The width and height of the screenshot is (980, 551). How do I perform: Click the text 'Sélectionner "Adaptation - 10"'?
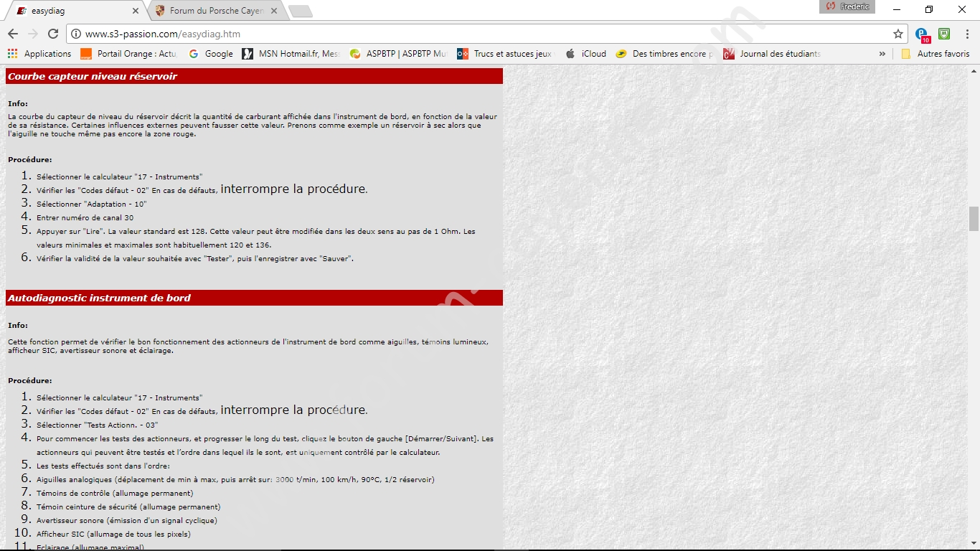coord(91,204)
